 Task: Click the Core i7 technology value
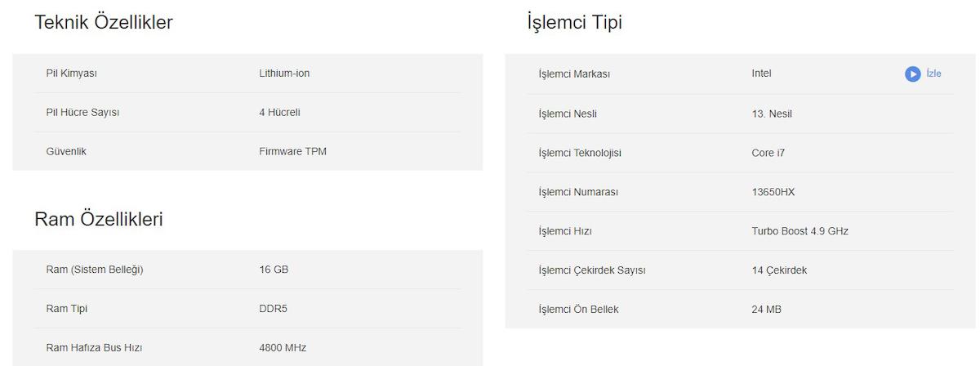[x=768, y=153]
